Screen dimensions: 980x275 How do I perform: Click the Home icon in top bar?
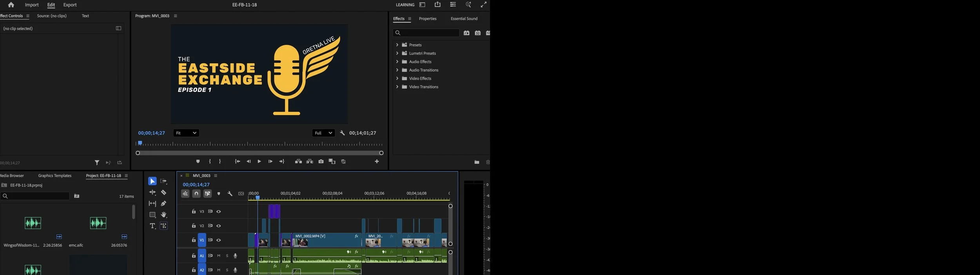tap(11, 5)
